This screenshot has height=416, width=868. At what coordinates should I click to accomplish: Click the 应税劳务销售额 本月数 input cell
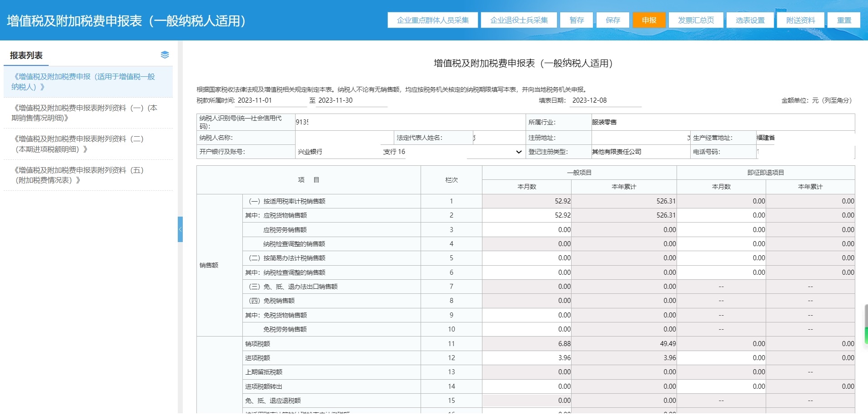(527, 230)
